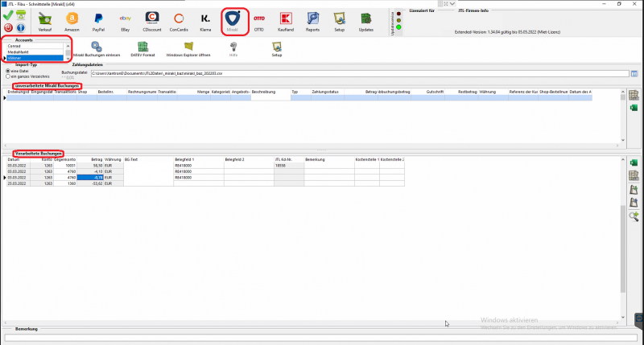
Task: Choose MediaMarkt from the Accounts list
Action: (32, 52)
